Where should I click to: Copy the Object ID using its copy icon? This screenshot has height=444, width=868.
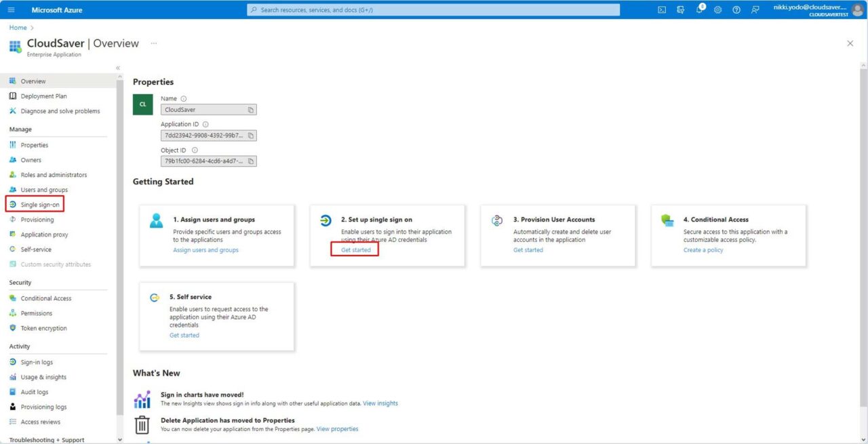click(x=250, y=161)
